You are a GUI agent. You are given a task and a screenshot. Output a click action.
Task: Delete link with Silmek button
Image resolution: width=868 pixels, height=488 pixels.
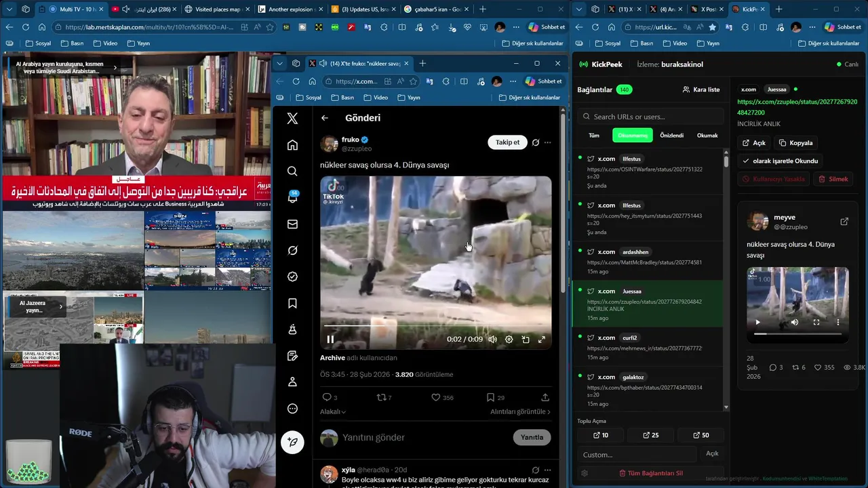pyautogui.click(x=833, y=179)
